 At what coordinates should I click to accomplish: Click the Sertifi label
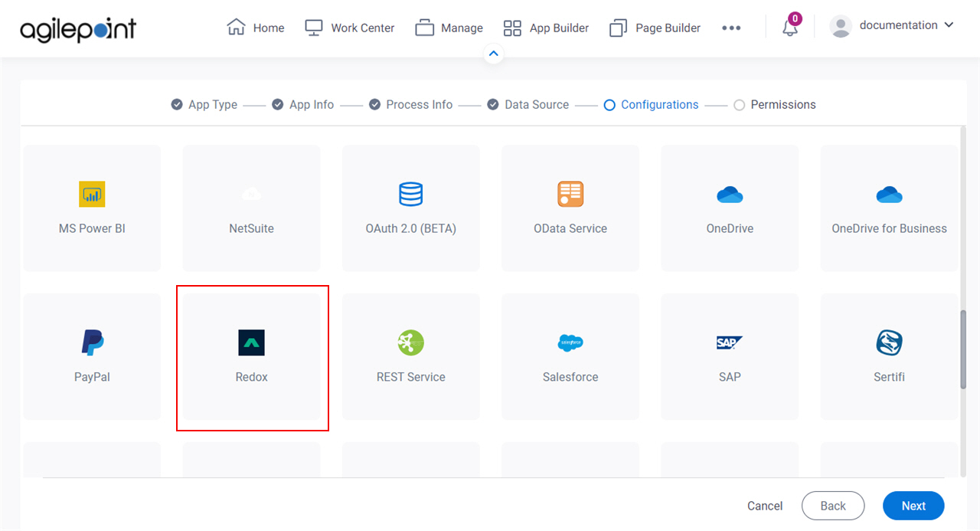pos(889,377)
